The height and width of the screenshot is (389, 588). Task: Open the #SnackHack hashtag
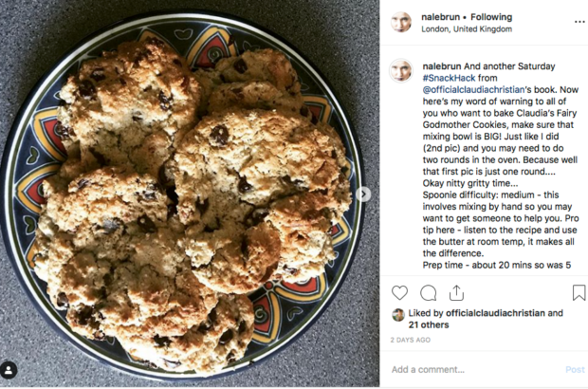click(x=449, y=78)
